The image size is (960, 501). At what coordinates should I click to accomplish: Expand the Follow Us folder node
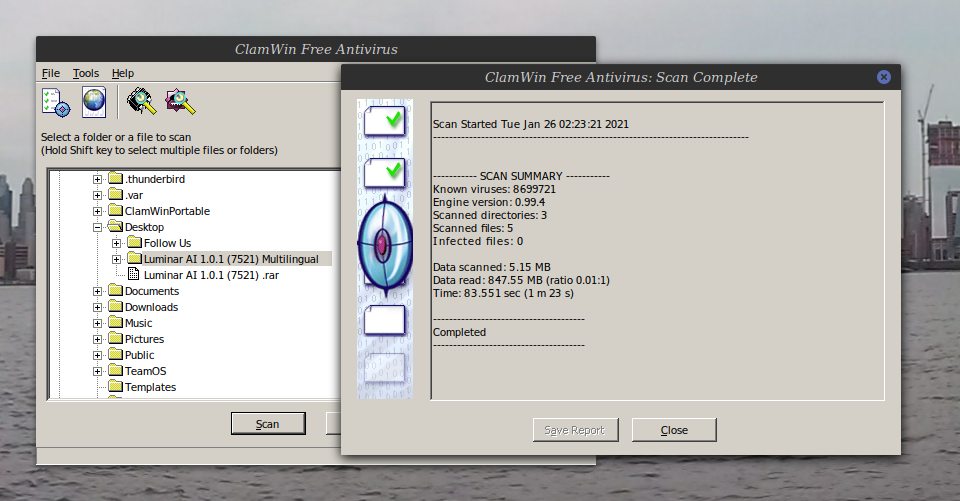116,243
